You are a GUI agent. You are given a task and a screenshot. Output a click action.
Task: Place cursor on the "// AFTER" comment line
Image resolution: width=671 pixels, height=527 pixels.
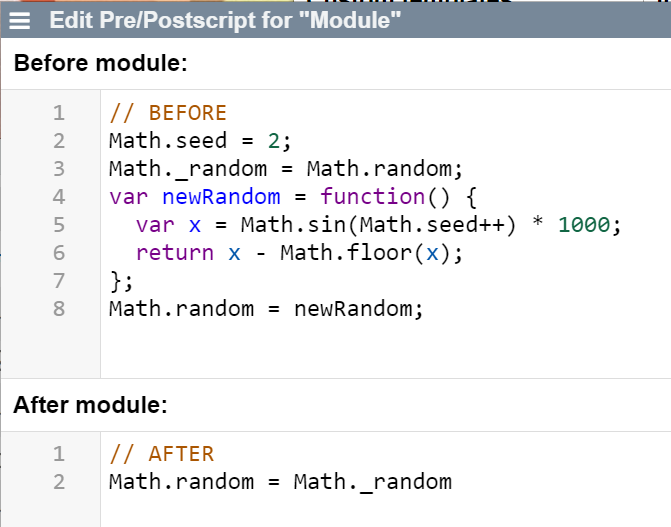[161, 454]
